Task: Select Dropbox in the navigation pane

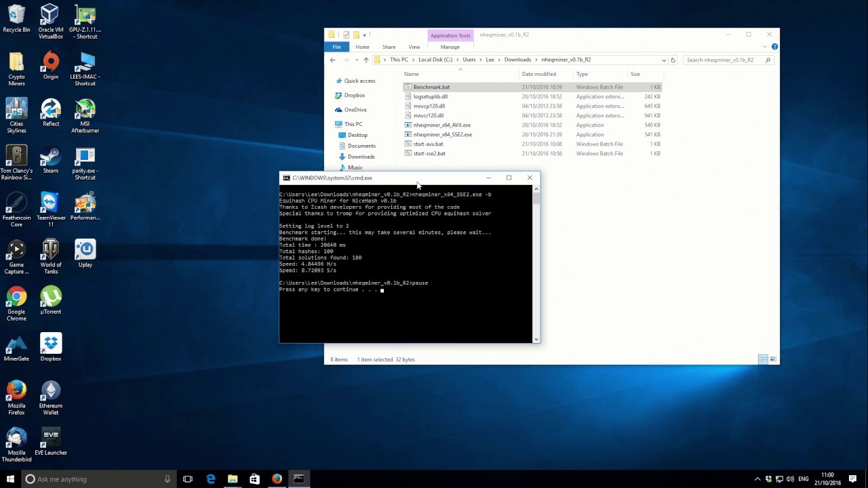Action: 354,96
